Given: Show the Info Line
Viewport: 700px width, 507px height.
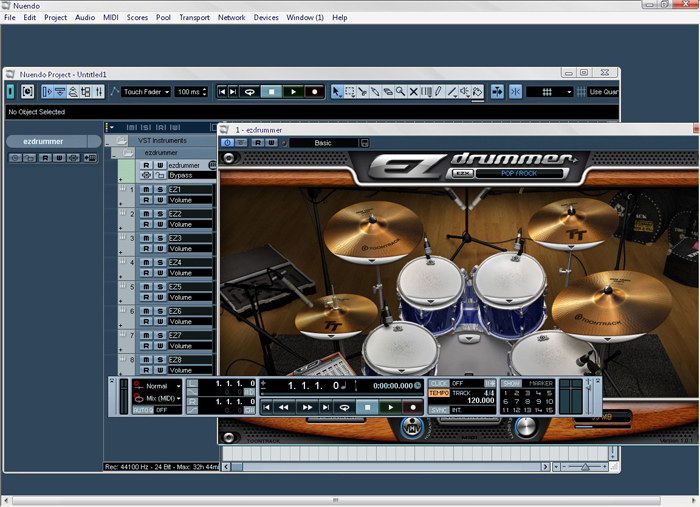Looking at the screenshot, I should (60, 92).
